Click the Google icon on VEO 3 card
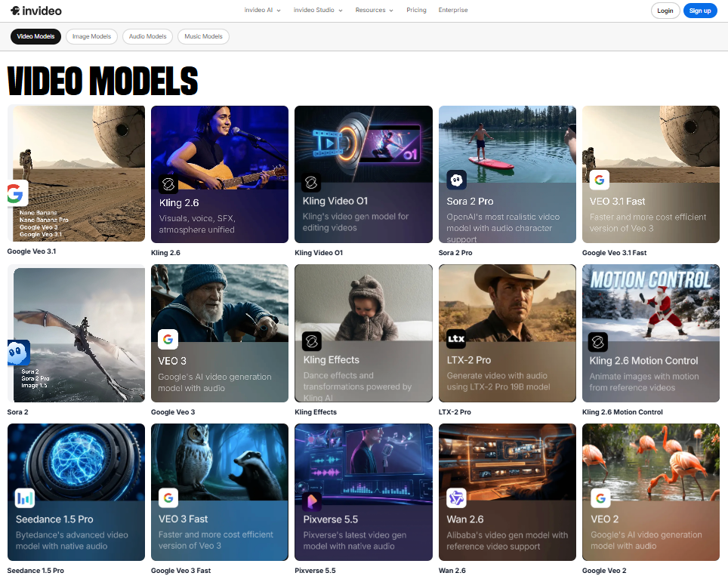 [168, 339]
